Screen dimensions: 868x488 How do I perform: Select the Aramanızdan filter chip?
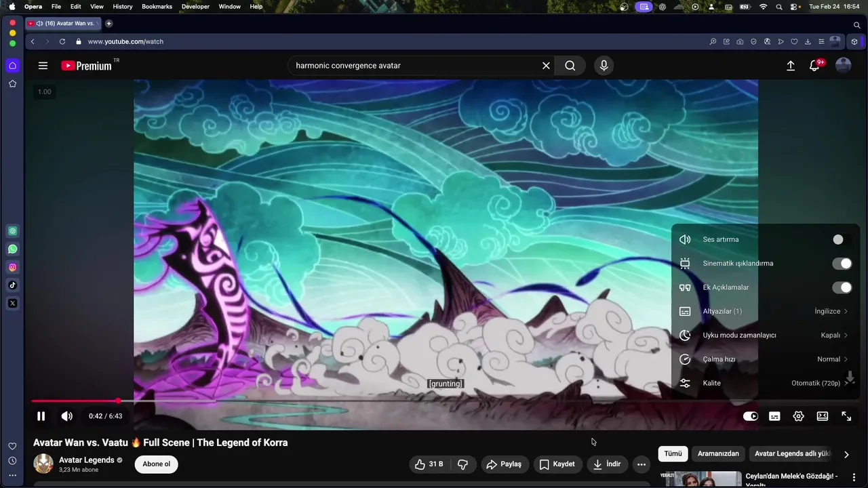(718, 453)
